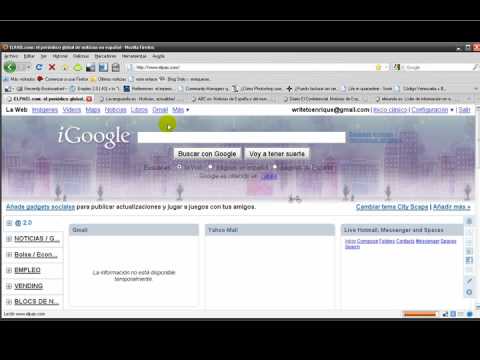Viewport: 480px width, 360px height.
Task: Expand the 'VENDING' sidebar tab
Action: 9,286
